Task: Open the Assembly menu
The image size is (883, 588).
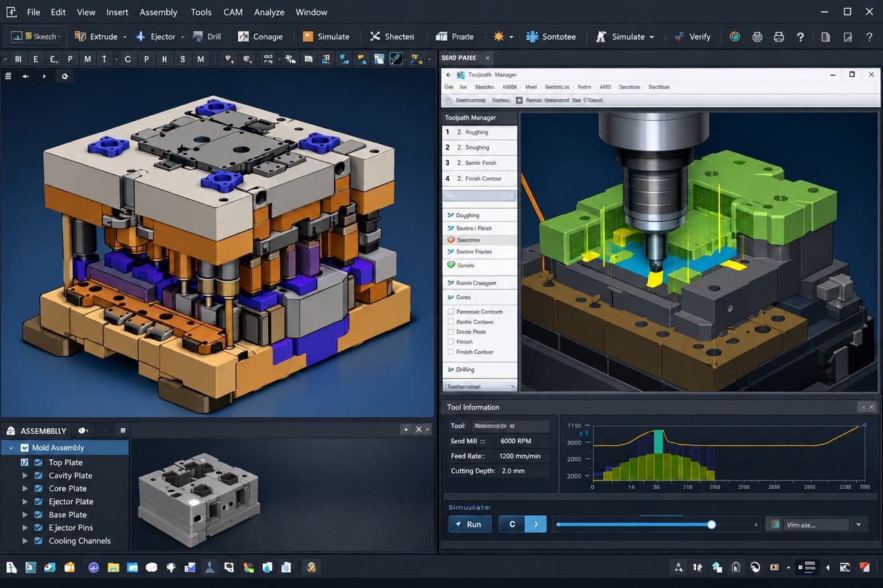Action: (x=158, y=12)
